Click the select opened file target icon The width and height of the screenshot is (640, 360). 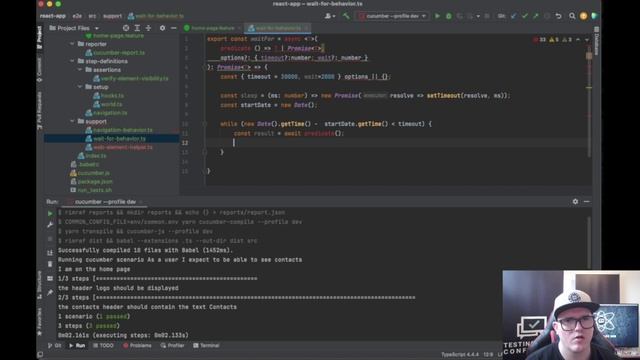(126, 28)
